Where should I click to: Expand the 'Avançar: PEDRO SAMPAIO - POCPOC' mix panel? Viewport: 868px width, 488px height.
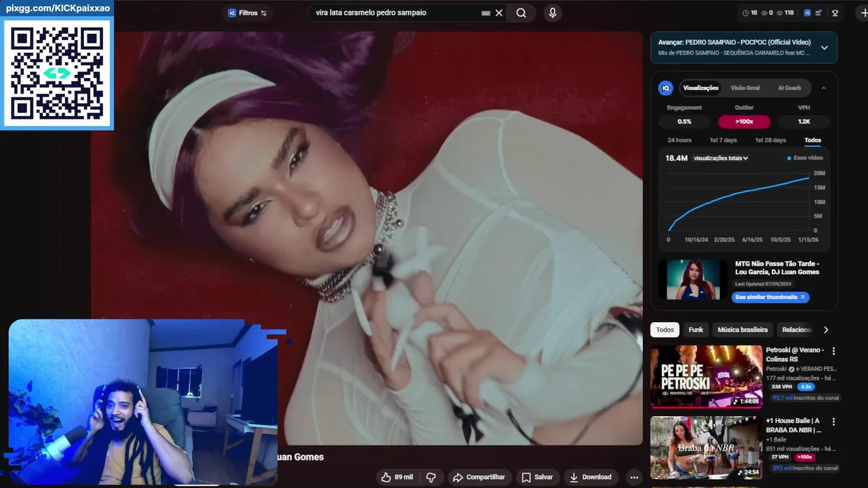tap(824, 47)
